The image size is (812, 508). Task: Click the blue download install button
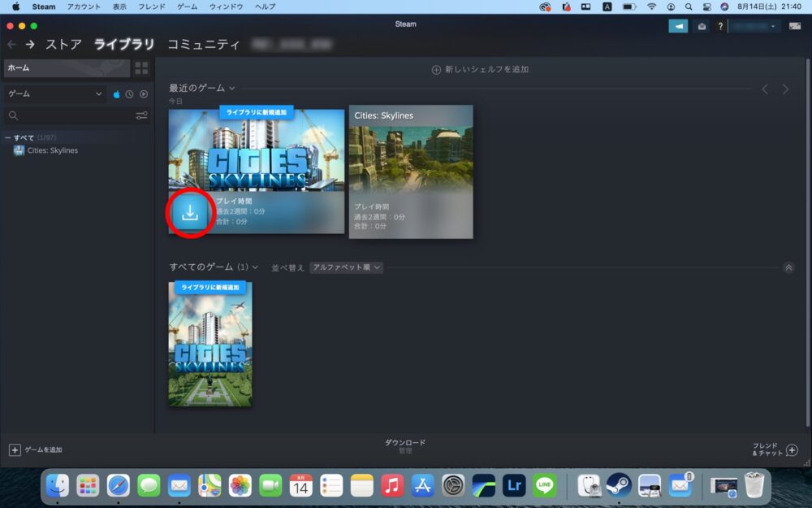190,212
